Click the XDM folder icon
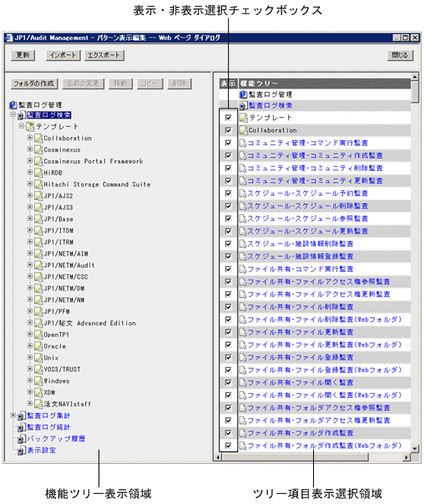The width and height of the screenshot is (425, 504). [x=38, y=393]
